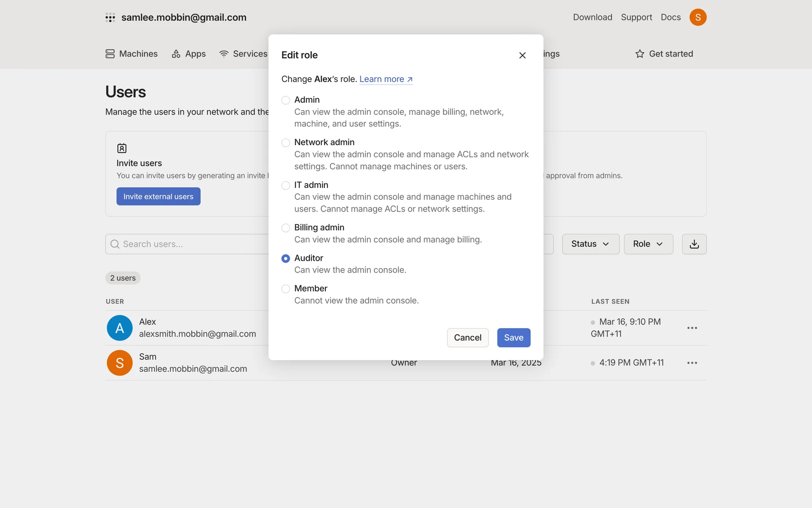Click the Get started star icon
The width and height of the screenshot is (812, 508).
click(639, 54)
